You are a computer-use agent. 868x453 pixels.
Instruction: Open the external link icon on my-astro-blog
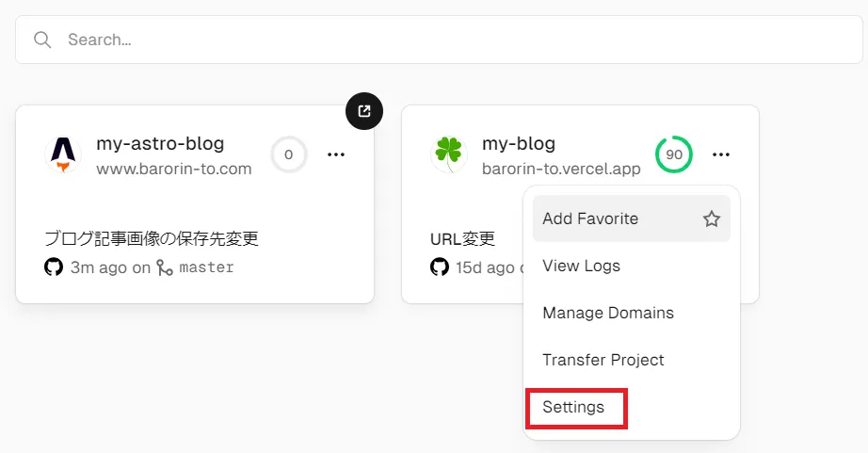pyautogui.click(x=364, y=111)
